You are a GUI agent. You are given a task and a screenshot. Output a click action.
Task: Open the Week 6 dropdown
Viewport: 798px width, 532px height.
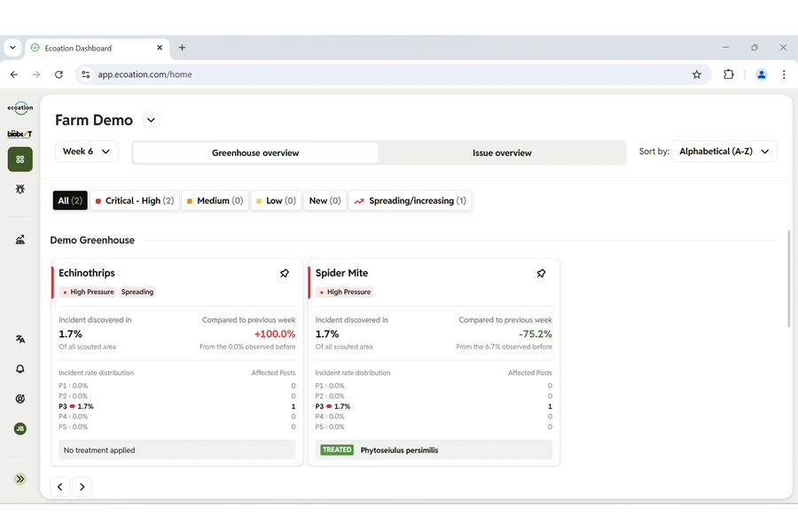[x=86, y=152]
